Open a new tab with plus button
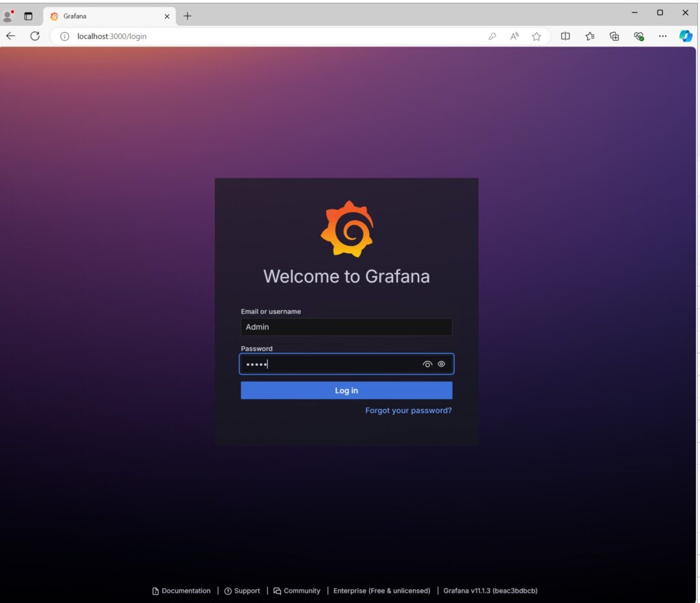700x603 pixels. coord(187,16)
